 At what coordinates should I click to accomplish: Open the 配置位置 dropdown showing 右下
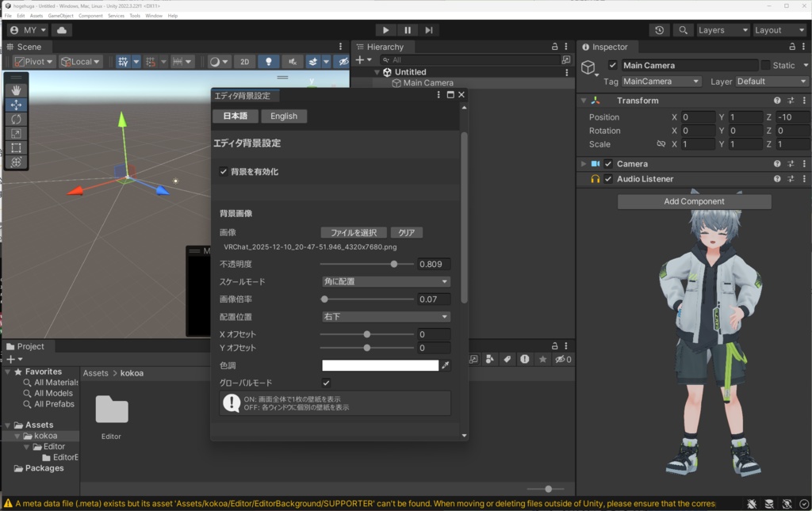pyautogui.click(x=385, y=316)
